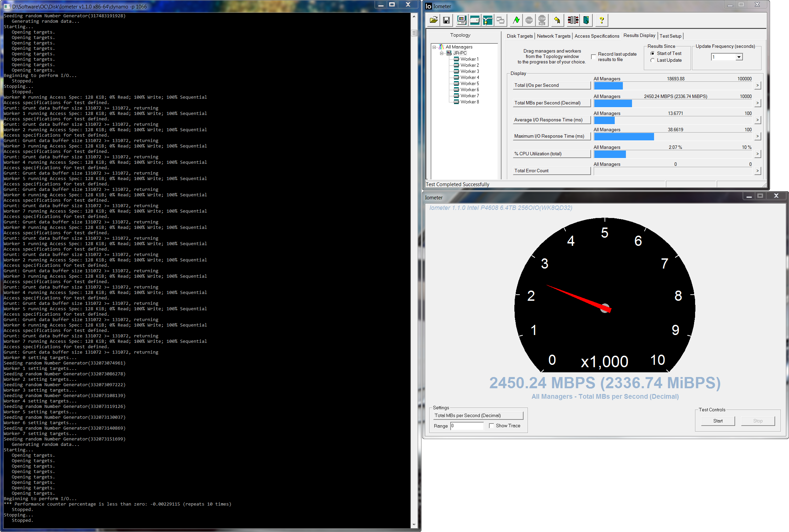Click the Worker 7 disk icon
789x532 pixels.
[457, 96]
